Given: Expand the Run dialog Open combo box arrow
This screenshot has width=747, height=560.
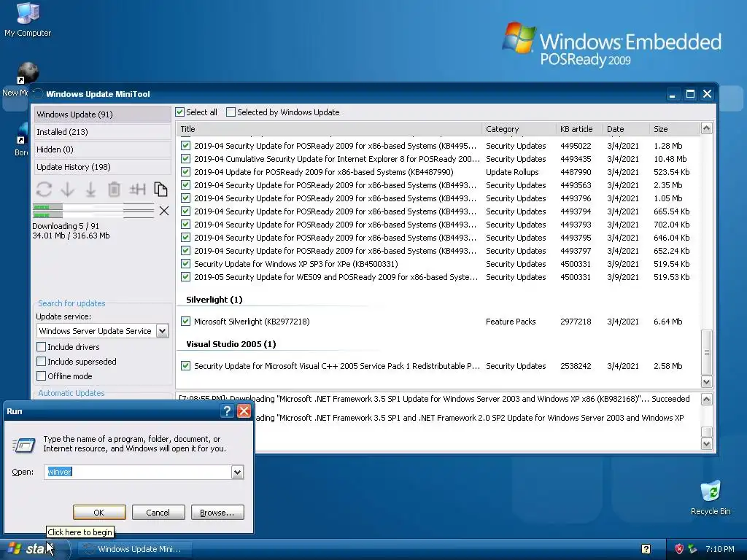Looking at the screenshot, I should coord(237,472).
